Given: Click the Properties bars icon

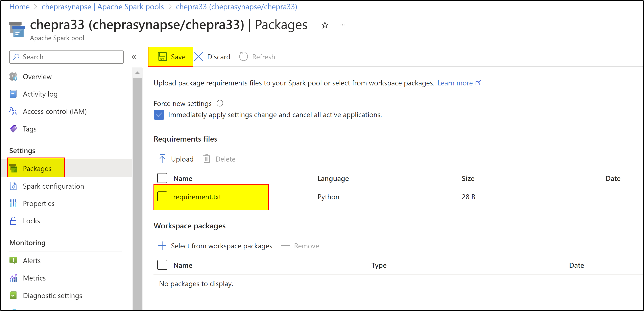Looking at the screenshot, I should 13,203.
